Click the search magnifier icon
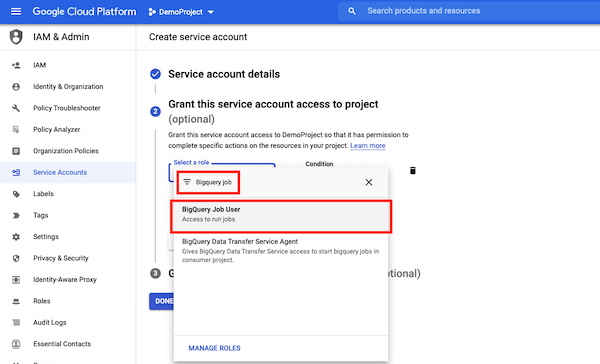Screen dimensions: 600x364 click(x=352, y=11)
